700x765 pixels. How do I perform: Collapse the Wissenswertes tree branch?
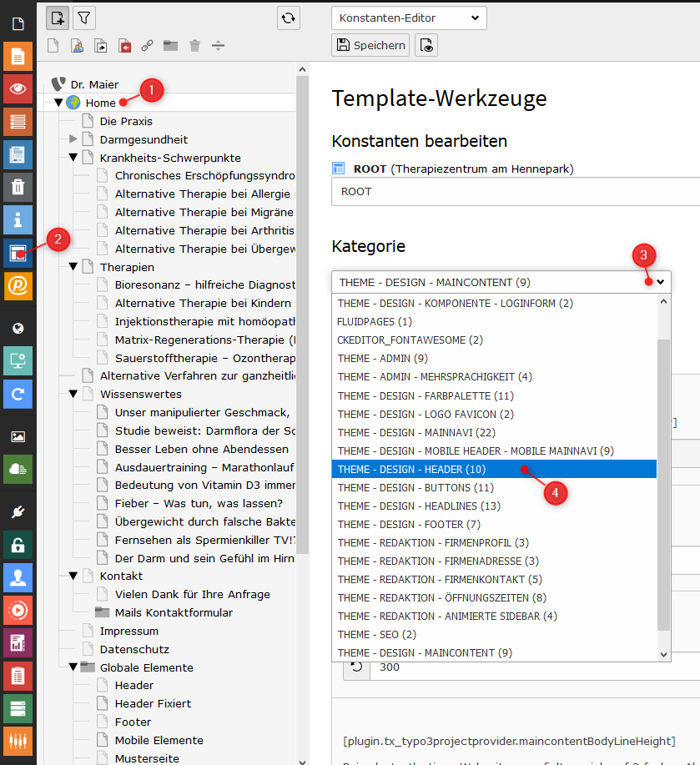point(73,394)
